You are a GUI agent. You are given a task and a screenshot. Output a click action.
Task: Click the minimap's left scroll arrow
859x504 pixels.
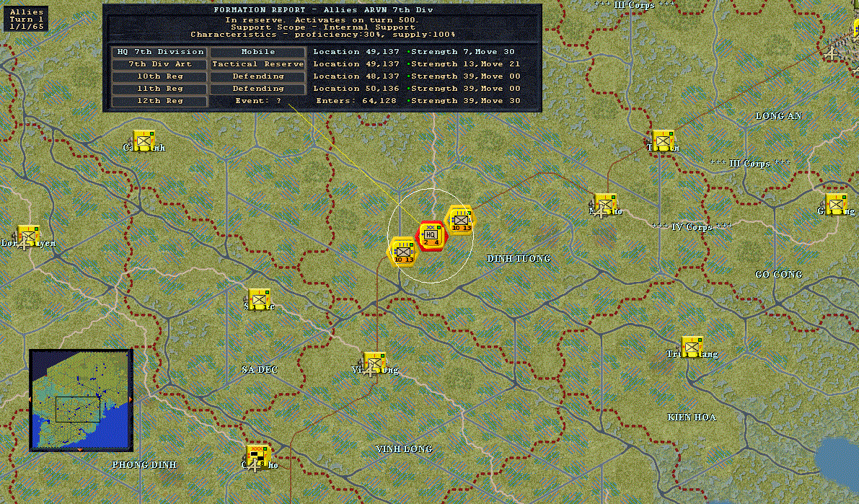(31, 400)
